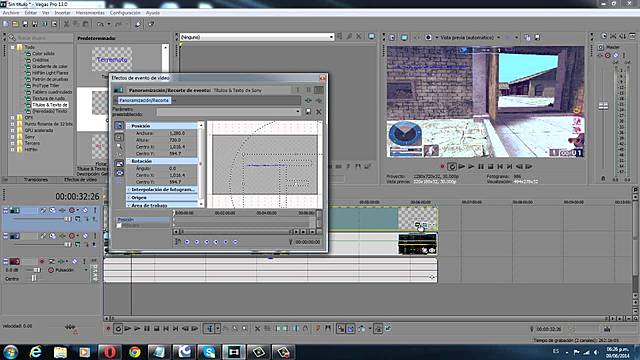Viewport: 640px width, 360px height.
Task: Go to project start on the bottom transport
Action: pyautogui.click(x=166, y=328)
